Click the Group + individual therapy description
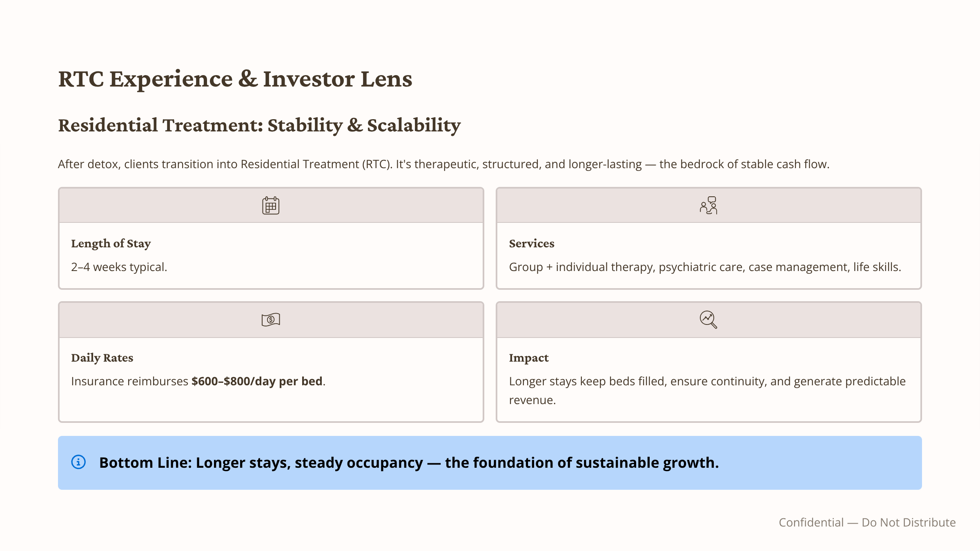 (x=705, y=267)
